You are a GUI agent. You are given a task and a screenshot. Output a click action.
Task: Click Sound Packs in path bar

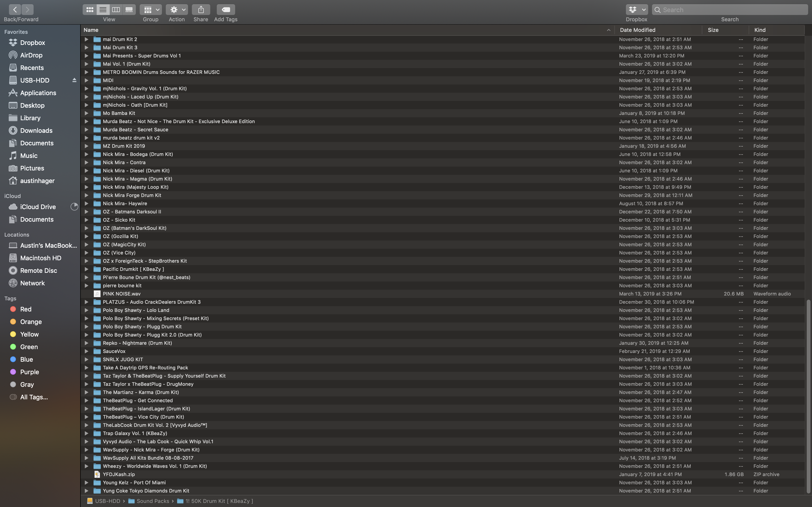pyautogui.click(x=153, y=501)
